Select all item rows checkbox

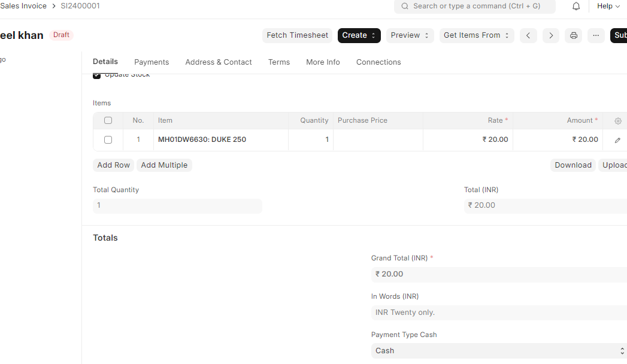[x=108, y=120]
